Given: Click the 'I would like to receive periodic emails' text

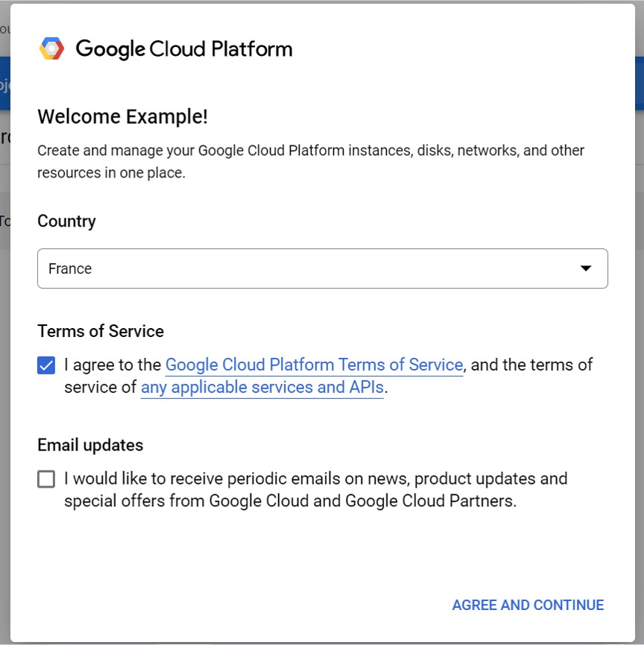Looking at the screenshot, I should 316,490.
